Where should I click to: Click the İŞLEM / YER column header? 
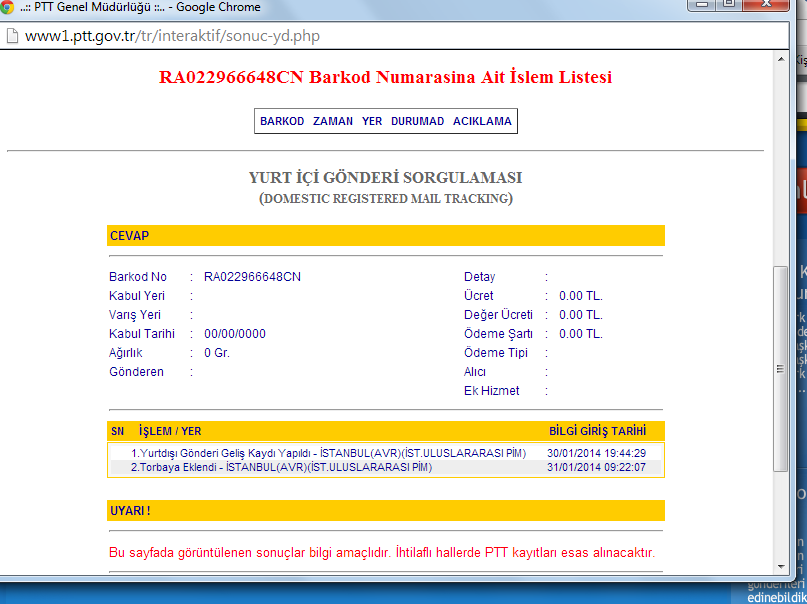click(170, 431)
